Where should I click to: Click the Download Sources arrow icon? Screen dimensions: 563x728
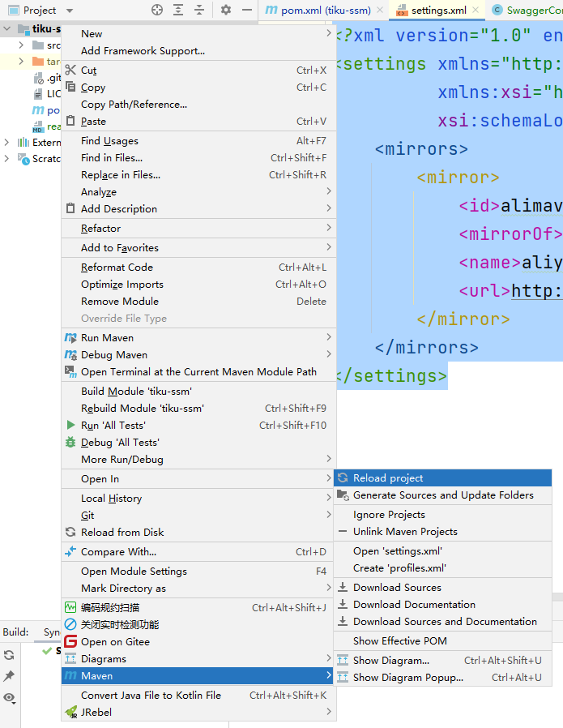coord(343,587)
